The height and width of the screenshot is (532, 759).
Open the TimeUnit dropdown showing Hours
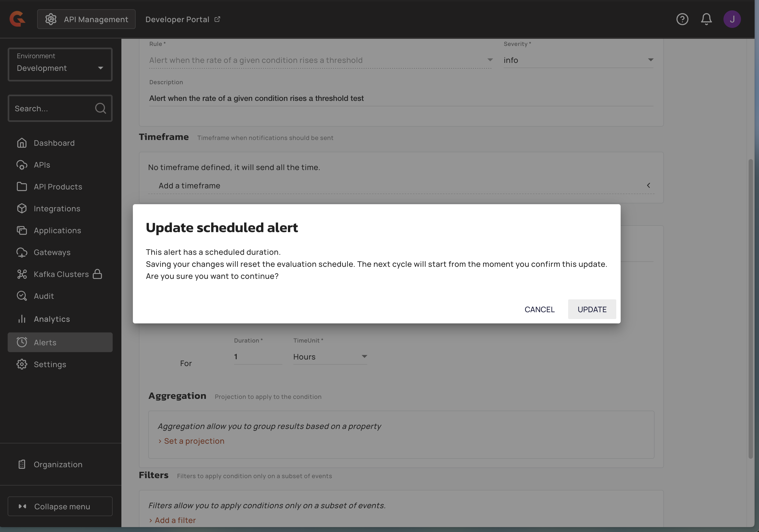(x=329, y=356)
